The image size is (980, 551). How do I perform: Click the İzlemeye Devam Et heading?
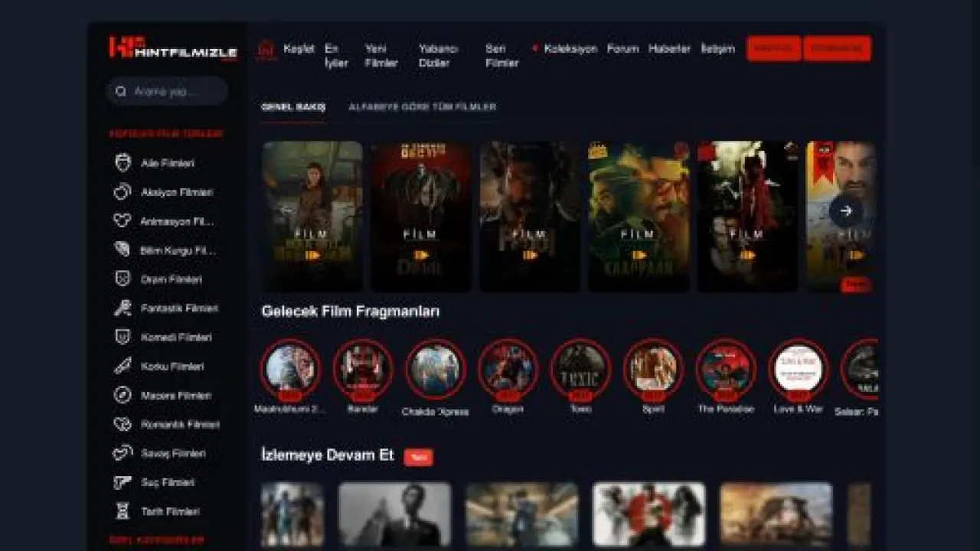[328, 455]
